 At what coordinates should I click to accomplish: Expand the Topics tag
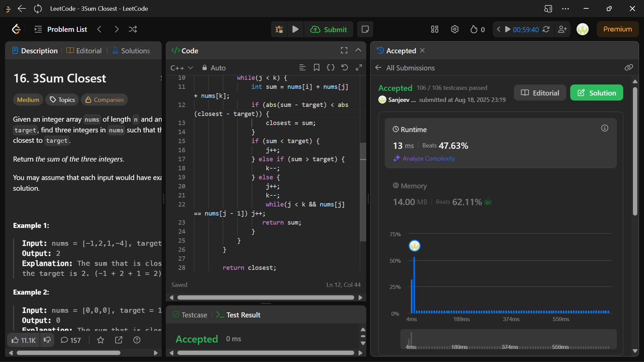62,100
